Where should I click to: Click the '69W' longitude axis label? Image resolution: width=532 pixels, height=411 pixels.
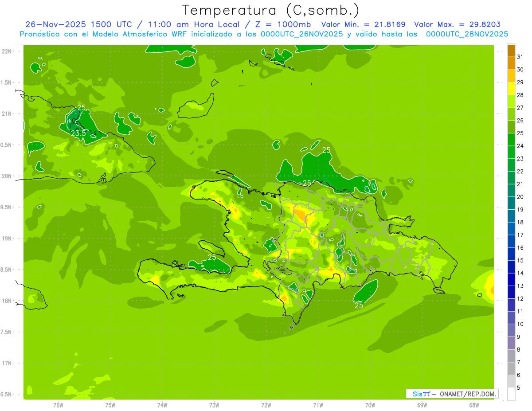[x=422, y=405]
